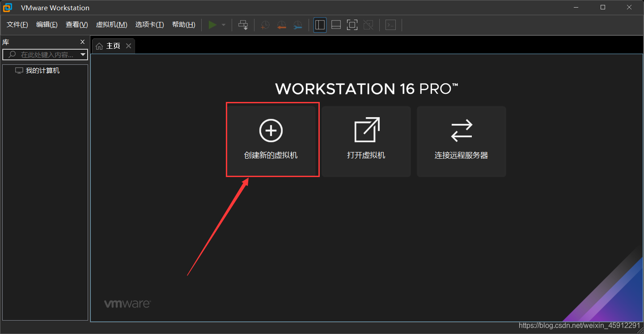The height and width of the screenshot is (334, 644).
Task: Open the snapshot manager wrench icon
Action: [297, 25]
